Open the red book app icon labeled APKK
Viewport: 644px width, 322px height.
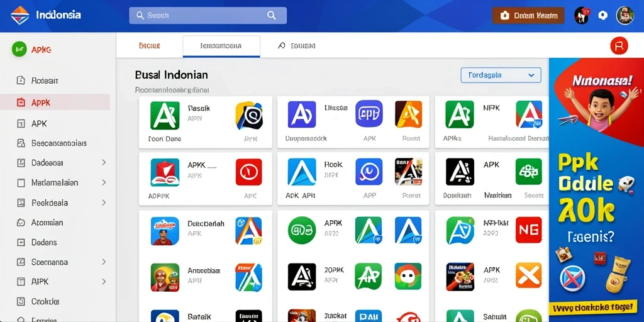point(165,172)
